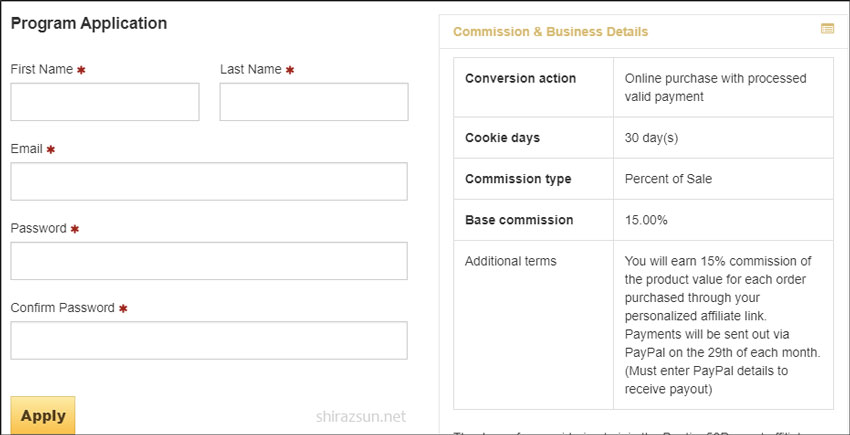Click the Cookie days 30 day(s) value
850x435 pixels.
(x=658, y=138)
